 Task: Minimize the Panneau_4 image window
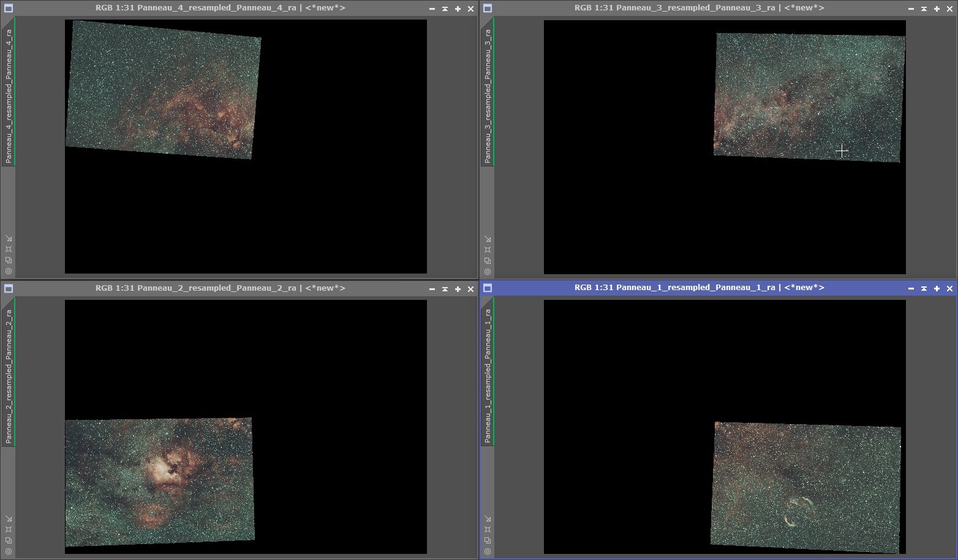click(x=432, y=9)
